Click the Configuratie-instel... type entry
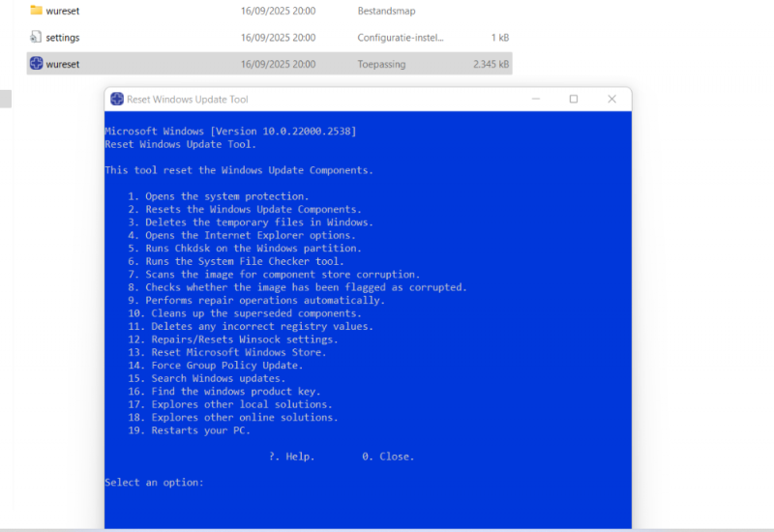Screen dimensions: 774x532 pos(400,38)
